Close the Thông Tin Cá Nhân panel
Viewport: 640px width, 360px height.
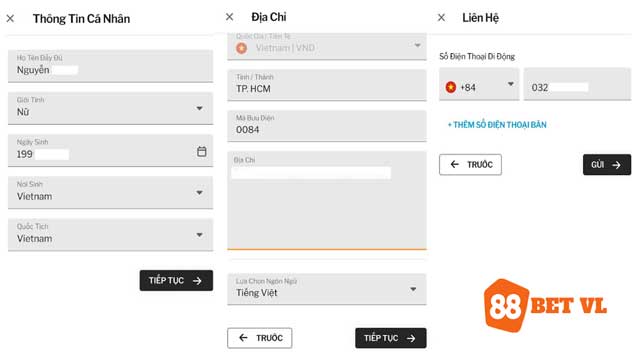(10, 18)
